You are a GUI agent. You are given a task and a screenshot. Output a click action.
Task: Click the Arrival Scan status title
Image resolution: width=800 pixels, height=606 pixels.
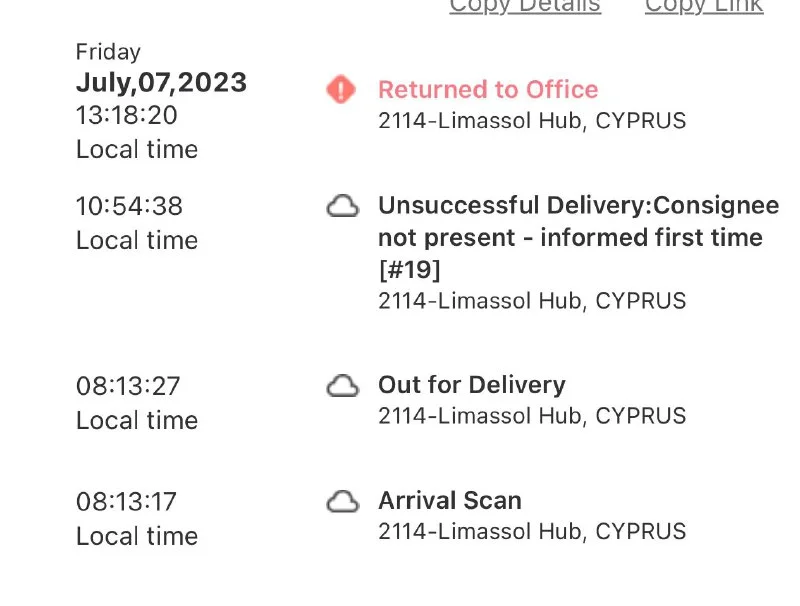click(x=450, y=500)
